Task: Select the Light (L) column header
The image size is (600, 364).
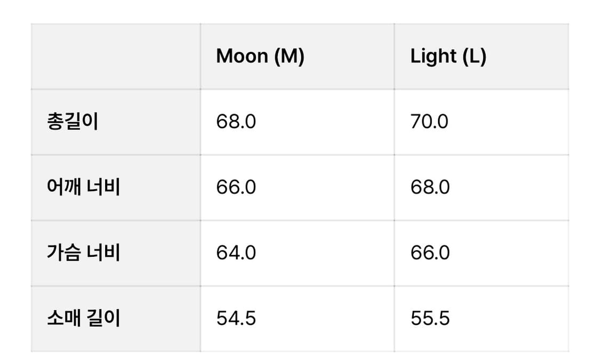Action: 482,56
